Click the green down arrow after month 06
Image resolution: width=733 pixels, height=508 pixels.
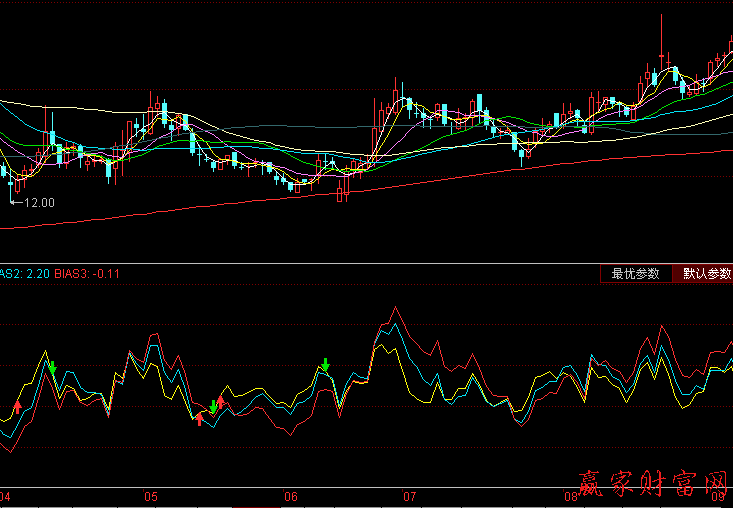325,364
